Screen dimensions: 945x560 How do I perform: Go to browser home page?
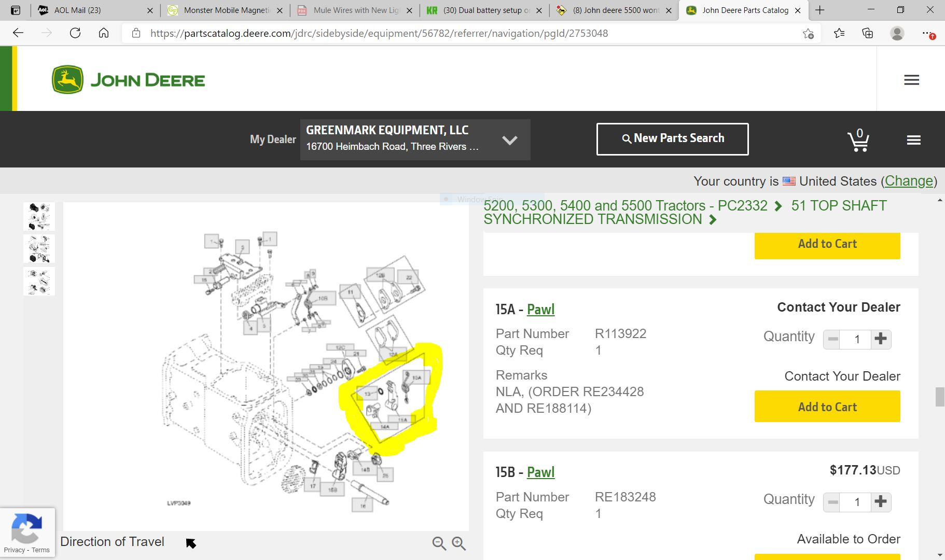[x=104, y=33]
